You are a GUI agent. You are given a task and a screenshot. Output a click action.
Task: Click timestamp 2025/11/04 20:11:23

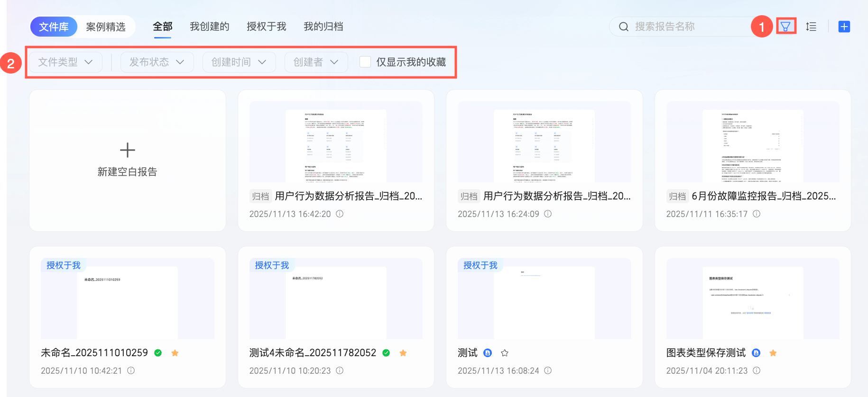point(707,371)
